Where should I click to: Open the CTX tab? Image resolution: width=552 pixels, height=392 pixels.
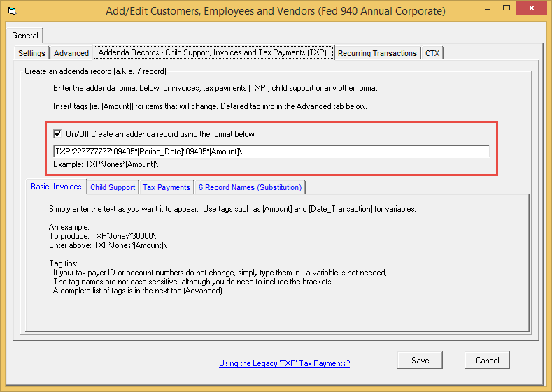pos(432,53)
